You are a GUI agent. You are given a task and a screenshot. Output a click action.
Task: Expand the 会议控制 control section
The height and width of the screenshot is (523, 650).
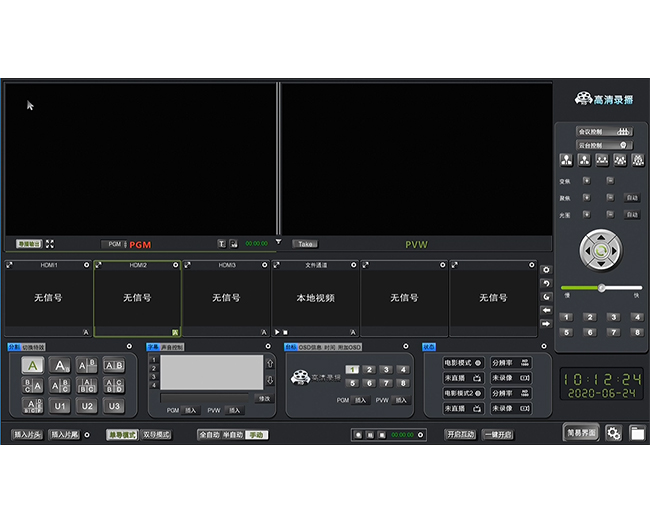604,131
